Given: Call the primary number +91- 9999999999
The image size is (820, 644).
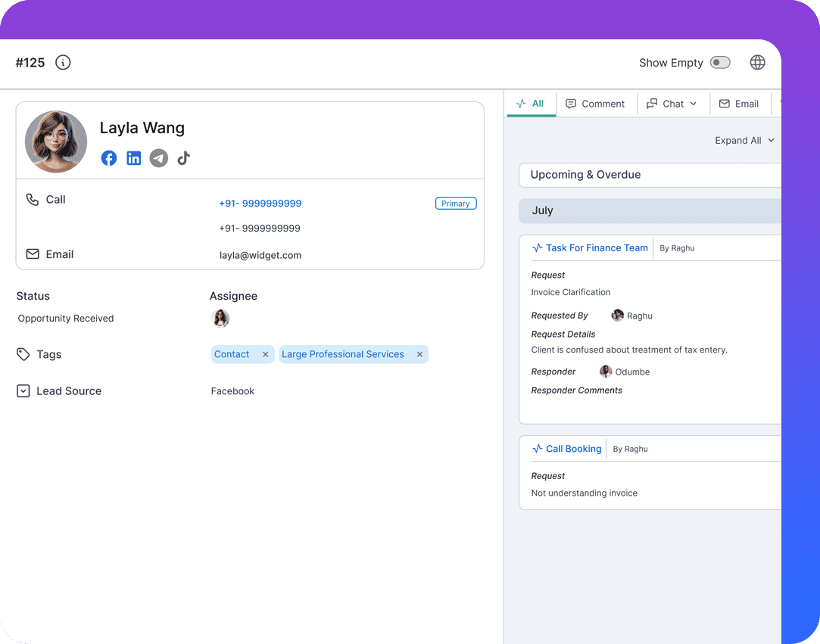Looking at the screenshot, I should (260, 204).
